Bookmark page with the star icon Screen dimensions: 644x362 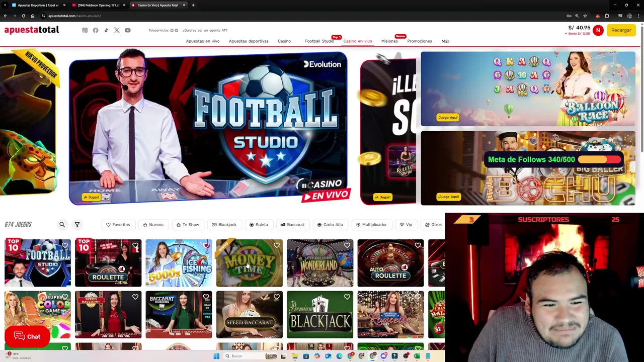point(585,16)
